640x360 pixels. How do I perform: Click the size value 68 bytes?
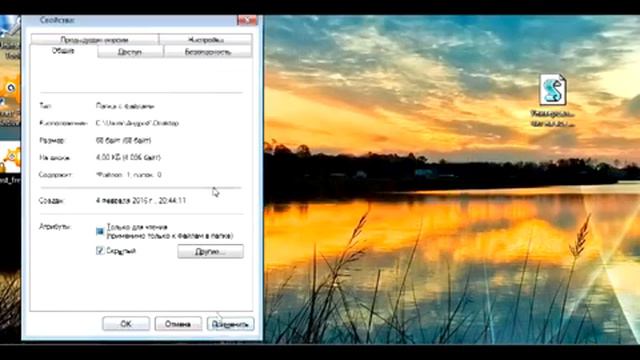coord(123,140)
